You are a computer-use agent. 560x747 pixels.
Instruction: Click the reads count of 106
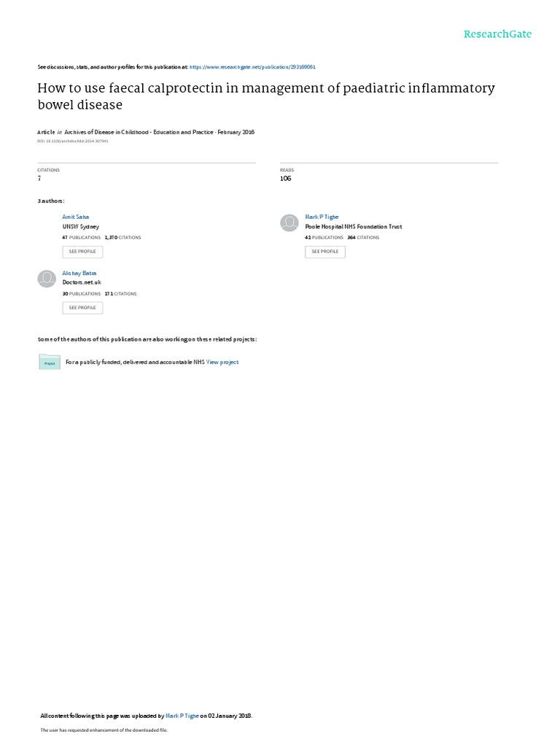click(286, 178)
